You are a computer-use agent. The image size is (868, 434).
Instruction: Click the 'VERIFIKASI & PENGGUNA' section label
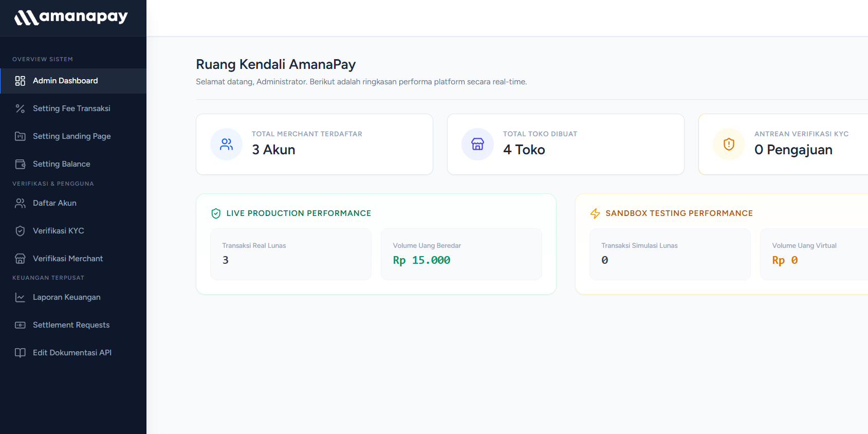[x=53, y=184]
